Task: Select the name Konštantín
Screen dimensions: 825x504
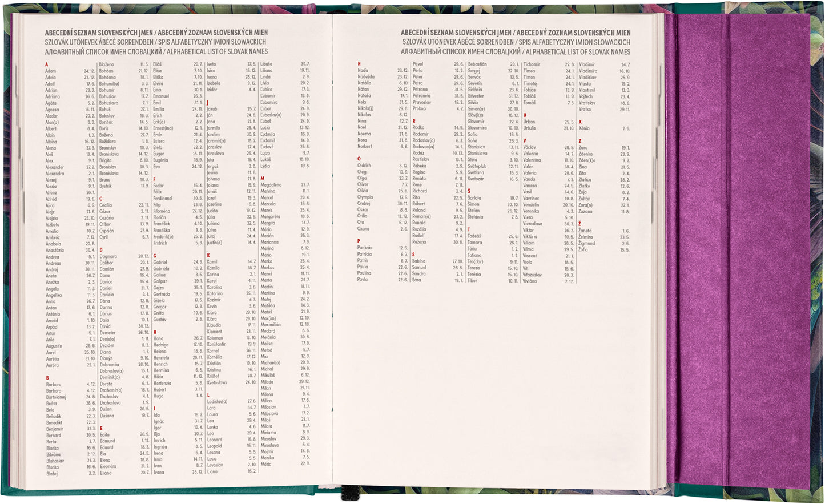Action: coord(217,344)
